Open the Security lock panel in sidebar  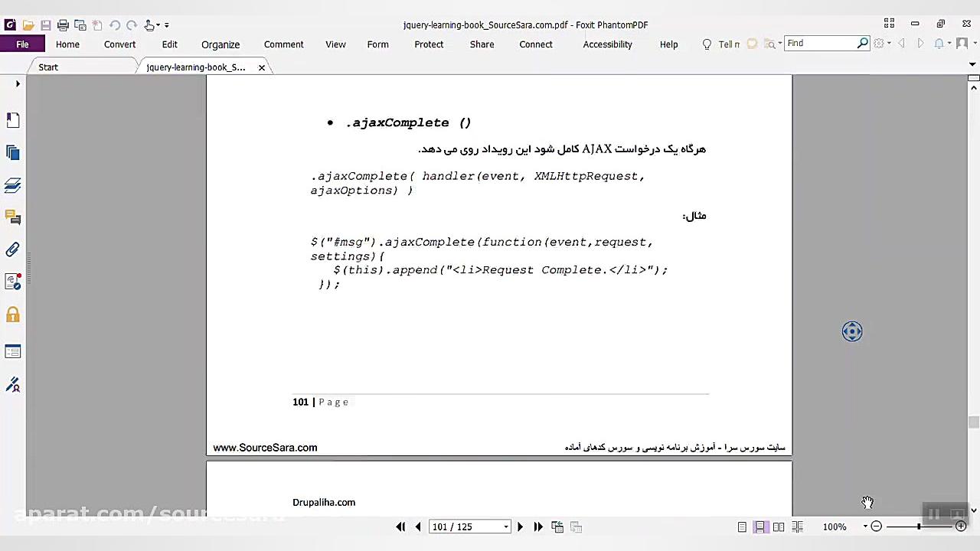13,315
